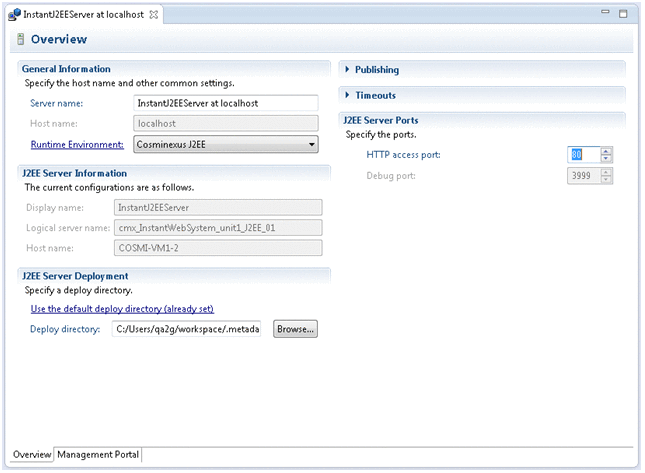The width and height of the screenshot is (645, 473).
Task: Close the InstantJ2EEServer at localhost editor tab
Action: tap(153, 13)
